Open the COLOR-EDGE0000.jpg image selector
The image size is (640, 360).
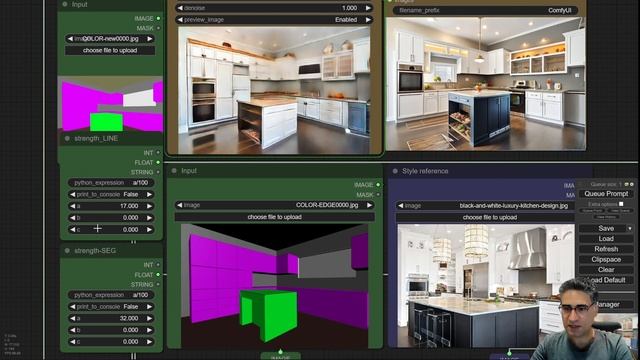(274, 205)
